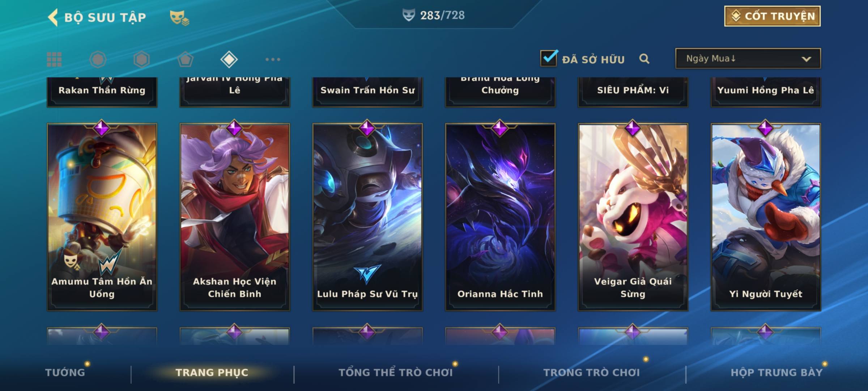
Task: Expand the Ngày Mua sort dropdown
Action: [x=748, y=58]
